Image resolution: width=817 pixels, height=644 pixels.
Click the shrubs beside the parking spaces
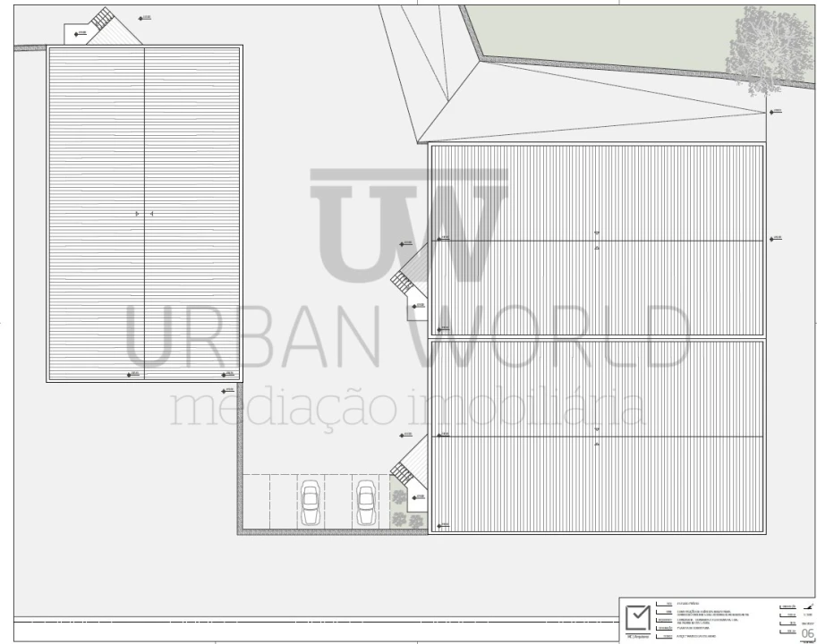pos(399,507)
